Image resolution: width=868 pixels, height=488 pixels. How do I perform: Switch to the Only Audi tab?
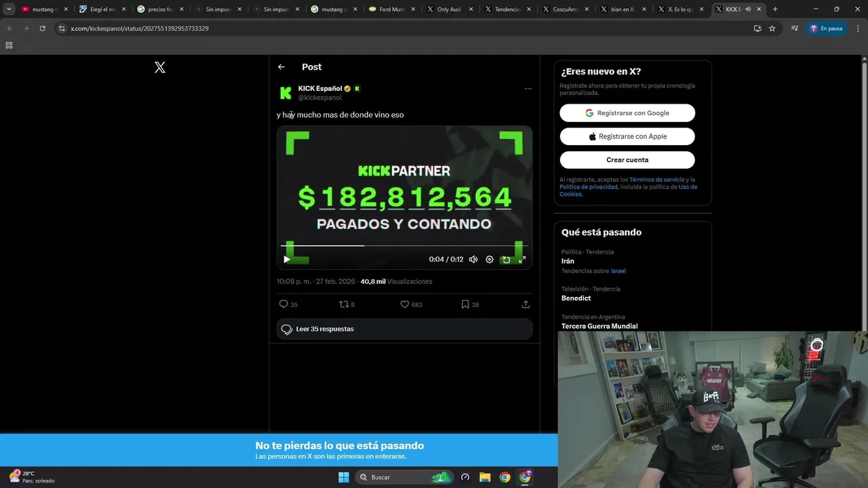(448, 9)
